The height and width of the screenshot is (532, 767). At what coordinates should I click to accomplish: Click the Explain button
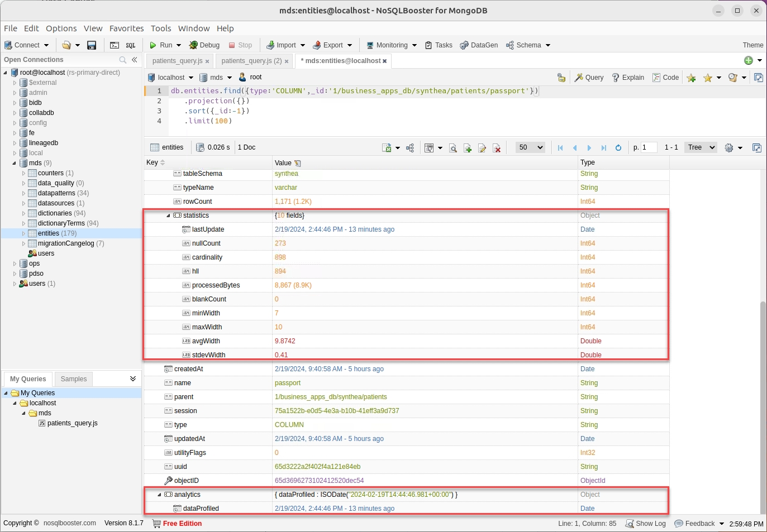[x=628, y=78]
